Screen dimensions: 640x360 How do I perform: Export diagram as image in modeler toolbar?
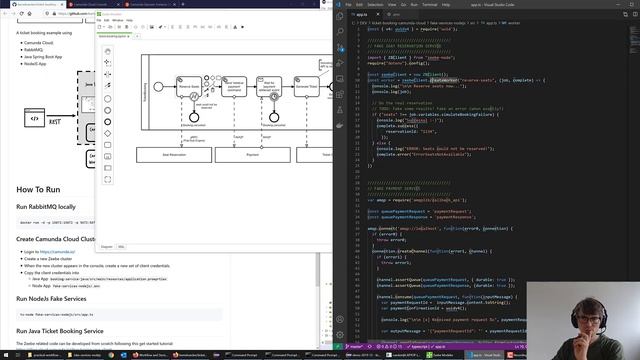(x=152, y=27)
